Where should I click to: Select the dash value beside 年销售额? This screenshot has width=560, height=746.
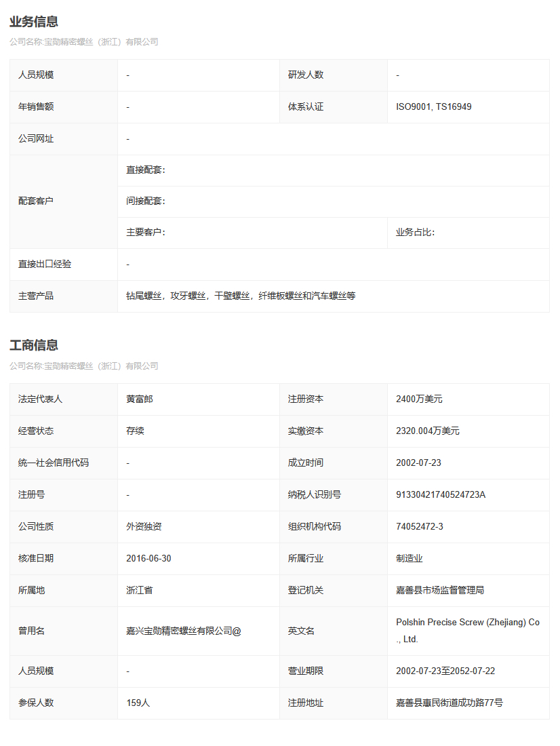128,107
